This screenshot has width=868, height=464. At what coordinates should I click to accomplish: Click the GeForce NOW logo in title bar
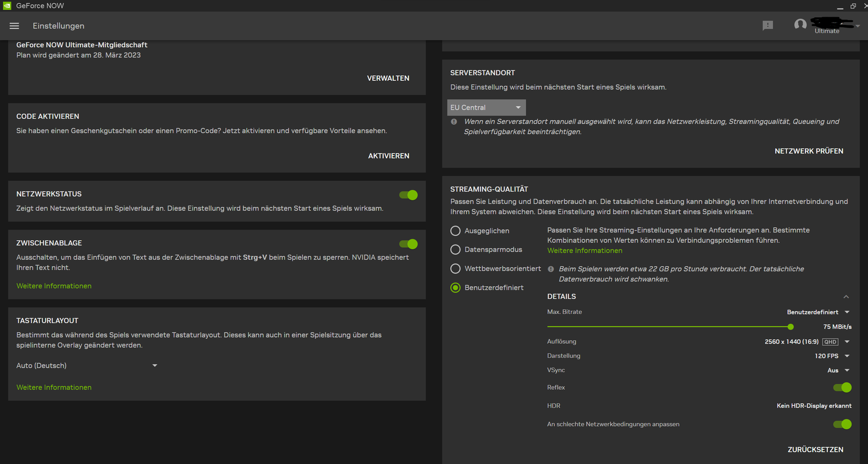pos(7,5)
